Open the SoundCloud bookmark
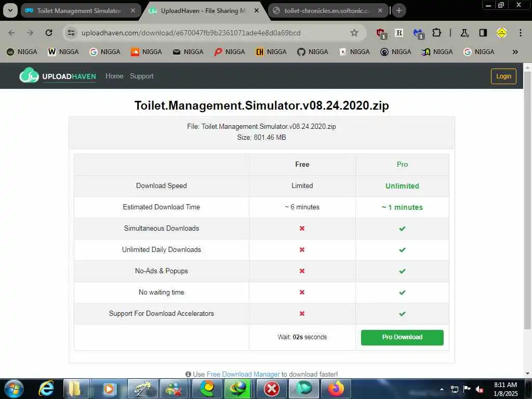The image size is (532, 399). (x=147, y=51)
